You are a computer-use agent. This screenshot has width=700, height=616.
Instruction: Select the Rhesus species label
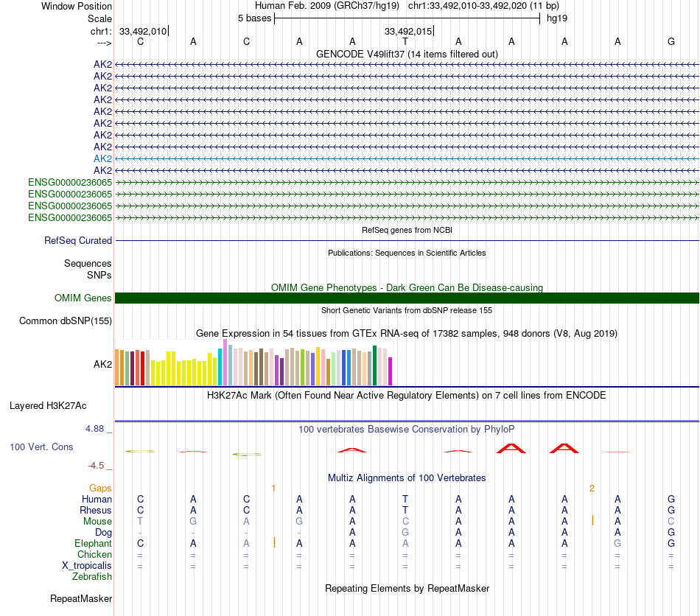[x=96, y=510]
